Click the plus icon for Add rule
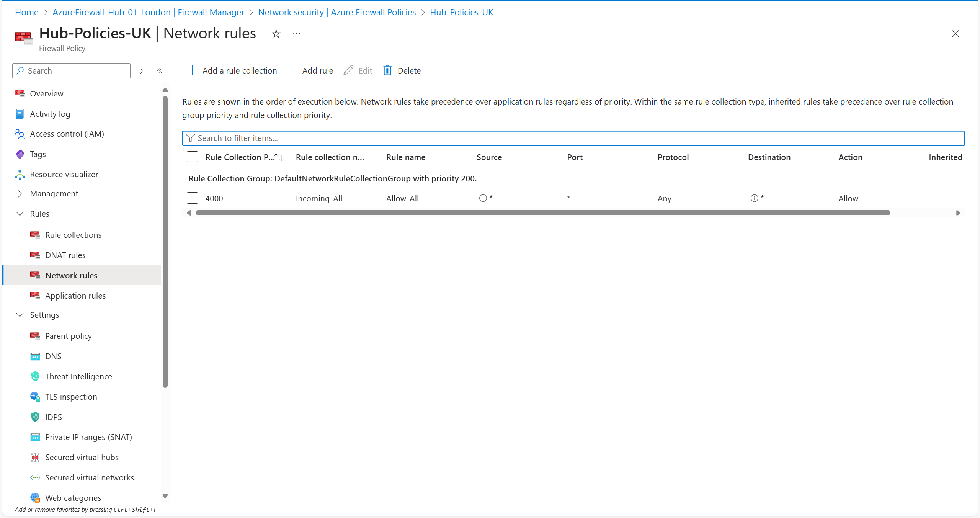 [292, 70]
